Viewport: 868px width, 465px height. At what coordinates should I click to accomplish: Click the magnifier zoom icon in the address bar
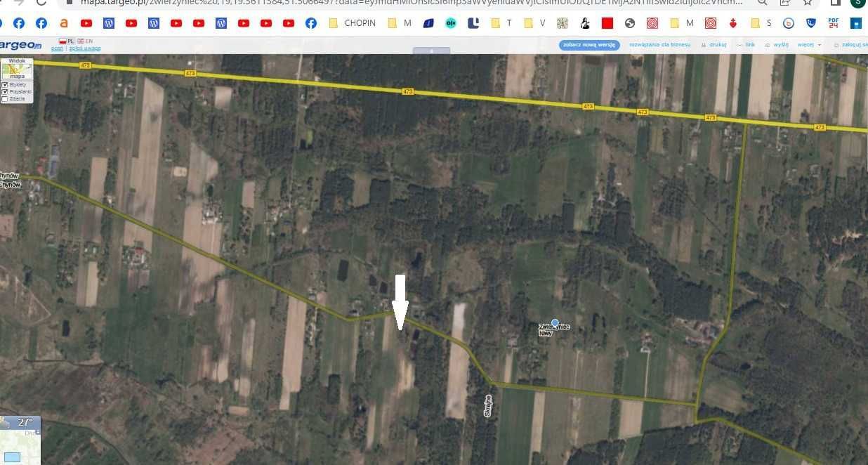pyautogui.click(x=763, y=2)
